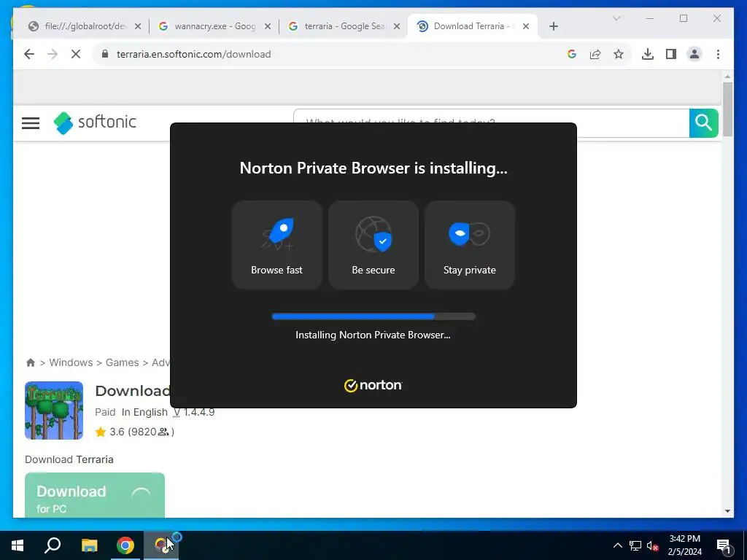Close the file://./globalroot tab
Screen dimensions: 747x560
[138, 26]
